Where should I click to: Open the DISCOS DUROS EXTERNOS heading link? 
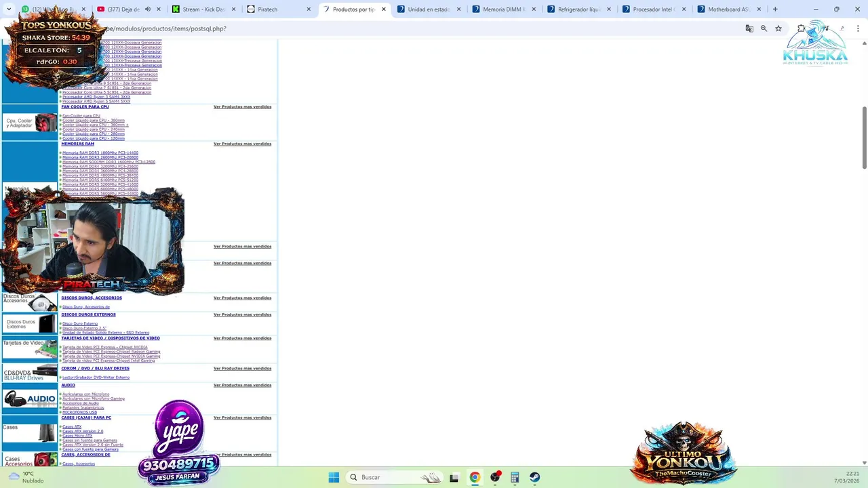click(88, 314)
